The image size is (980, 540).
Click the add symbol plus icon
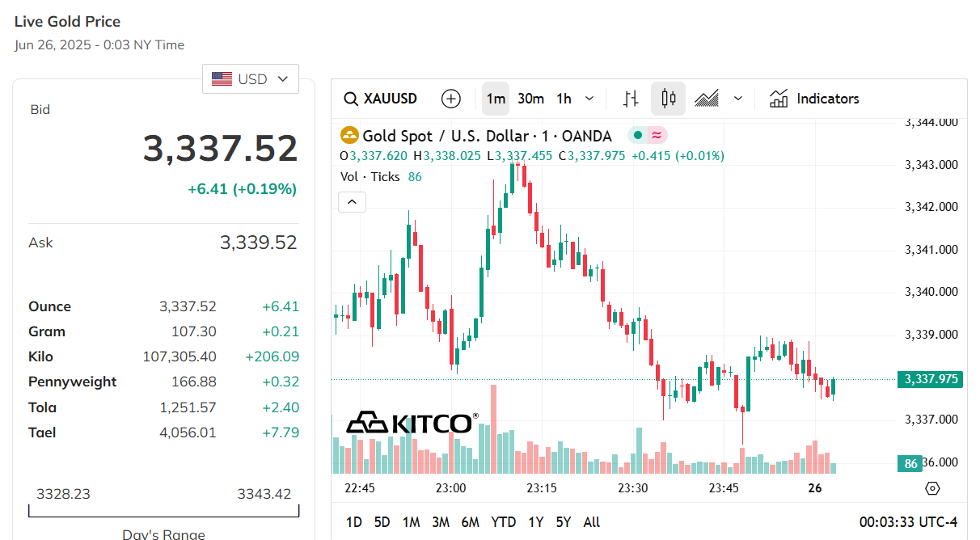pos(451,99)
